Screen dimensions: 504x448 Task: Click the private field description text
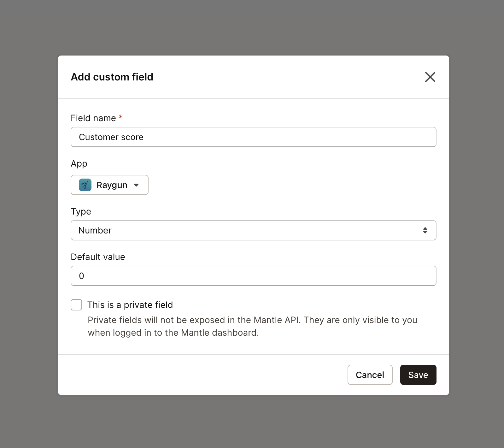click(252, 326)
